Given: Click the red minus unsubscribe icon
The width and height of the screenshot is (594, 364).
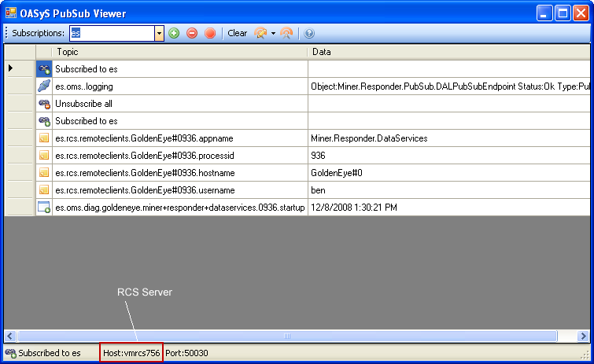Looking at the screenshot, I should (192, 33).
